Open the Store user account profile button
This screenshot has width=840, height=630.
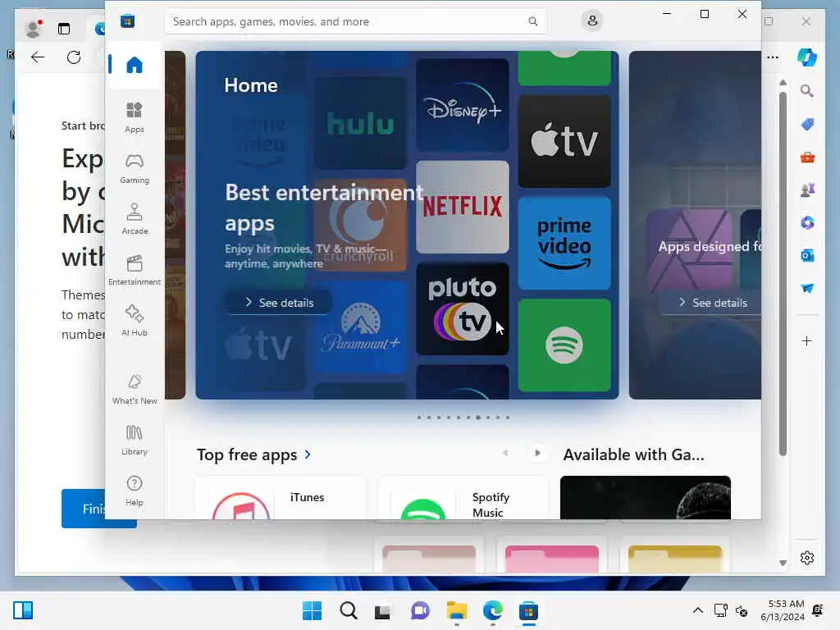(592, 21)
